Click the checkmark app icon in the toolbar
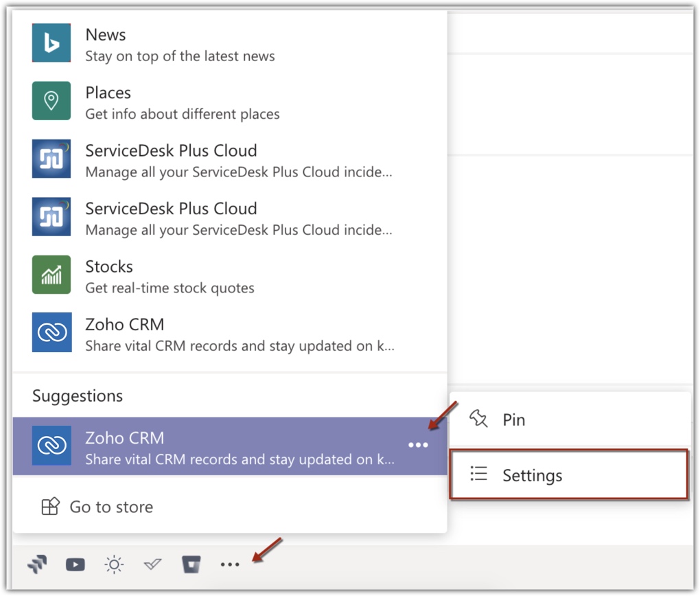Screen dimensions: 700x596 tap(152, 564)
